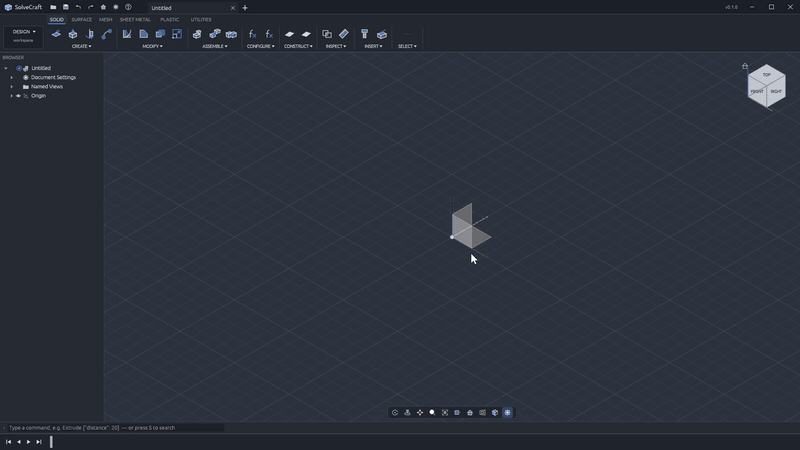This screenshot has height=450, width=800.
Task: Select the Chamfer tool in Modify
Action: [x=143, y=34]
